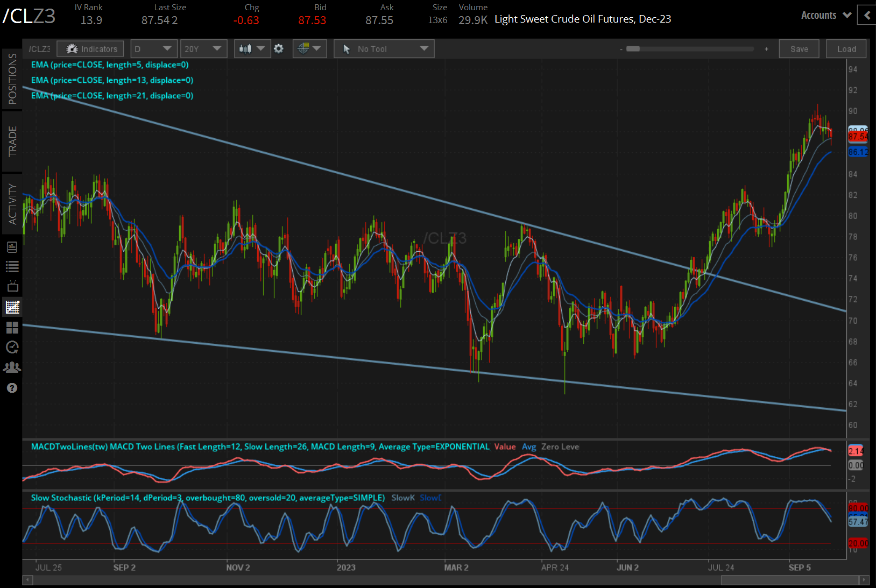Viewport: 876px width, 588px height.
Task: Open the 20Y time range dropdown
Action: [x=203, y=49]
